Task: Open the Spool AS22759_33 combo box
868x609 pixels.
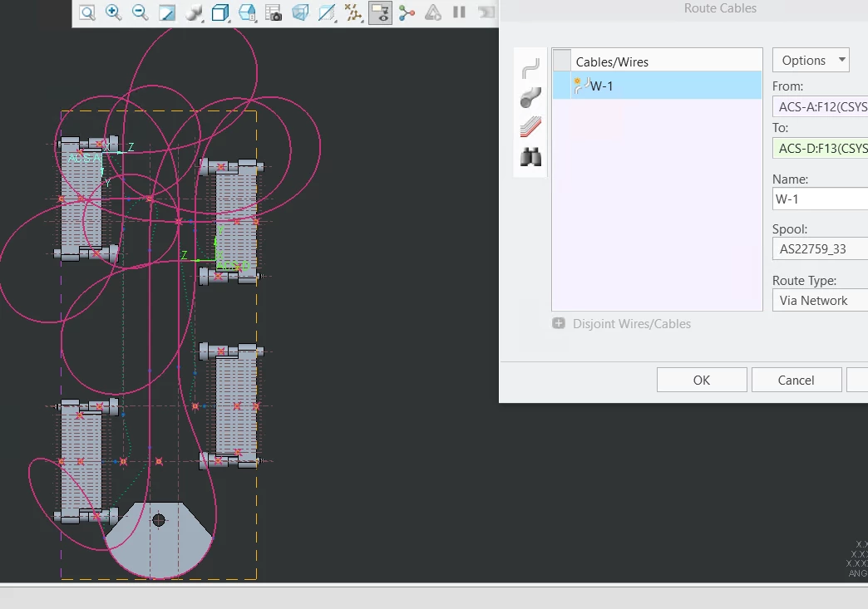Action: point(821,249)
